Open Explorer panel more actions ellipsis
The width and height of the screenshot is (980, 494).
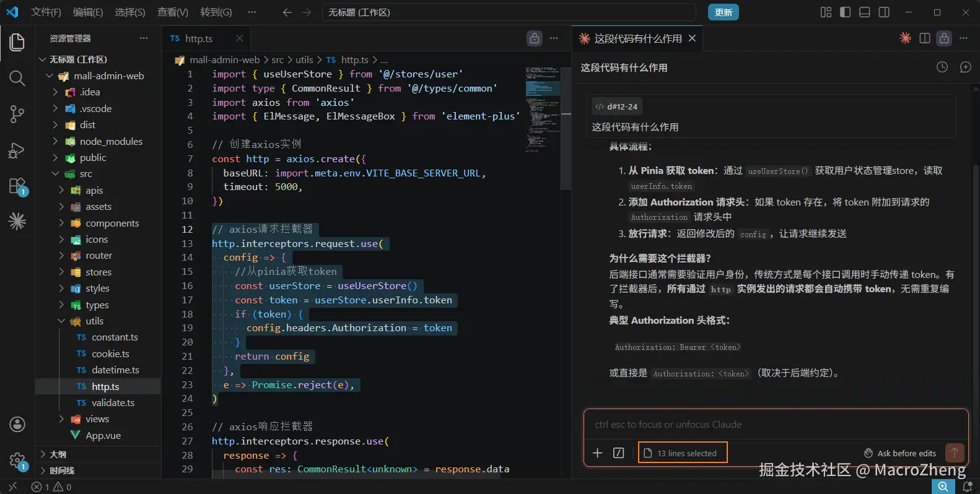(144, 38)
